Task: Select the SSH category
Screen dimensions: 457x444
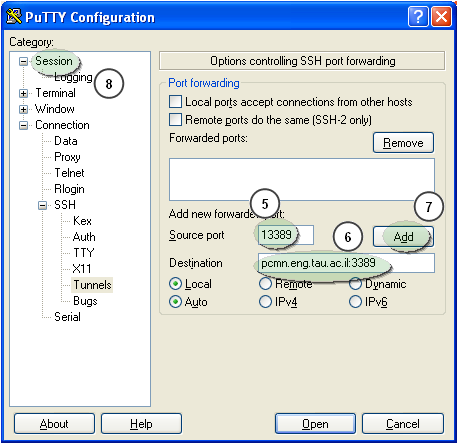Action: pos(65,205)
